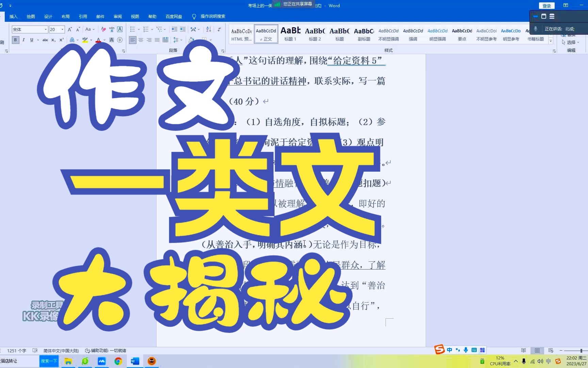Toggle Bold formatting
Image resolution: width=588 pixels, height=368 pixels.
click(x=15, y=40)
